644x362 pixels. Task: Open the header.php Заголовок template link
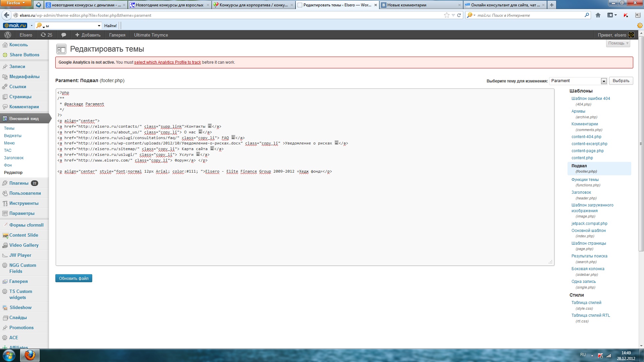tap(581, 192)
